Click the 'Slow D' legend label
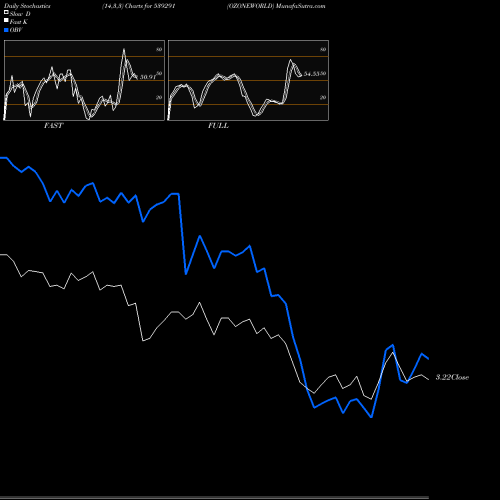500x500 pixels. [x=20, y=14]
